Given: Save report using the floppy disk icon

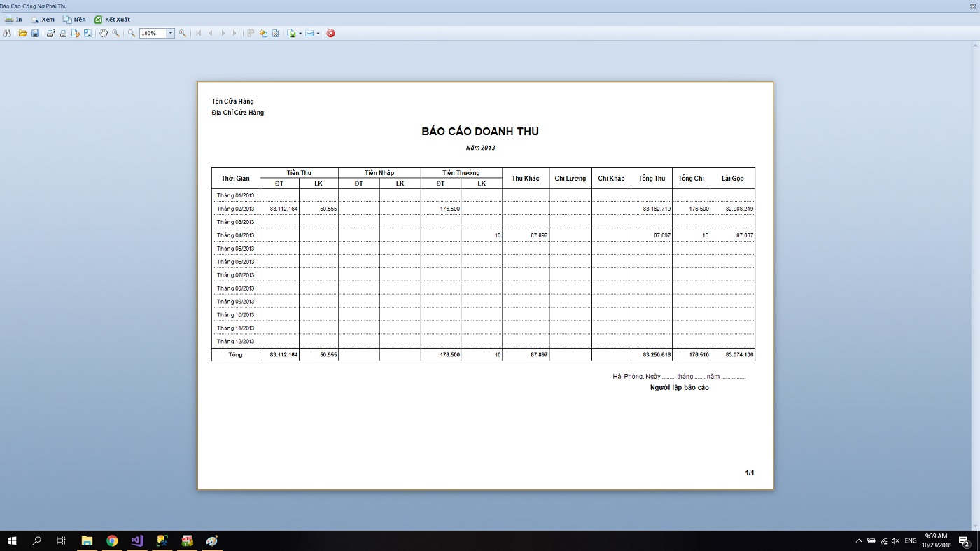Looking at the screenshot, I should pyautogui.click(x=35, y=33).
